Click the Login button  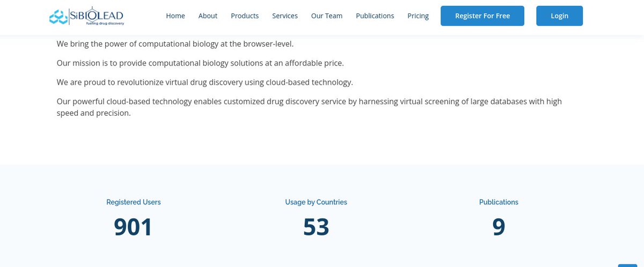tap(559, 16)
